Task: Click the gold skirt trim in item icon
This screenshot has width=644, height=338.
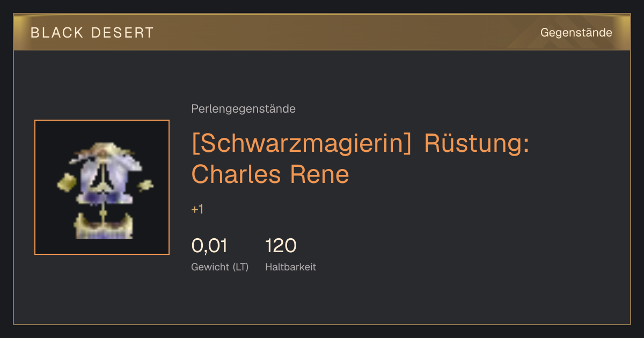Action: pos(104,226)
